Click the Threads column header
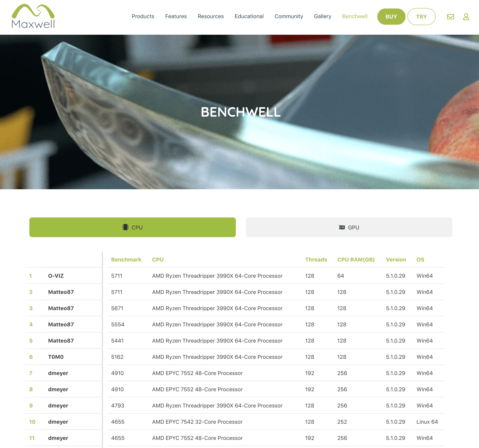The image size is (479, 448). [x=316, y=260]
